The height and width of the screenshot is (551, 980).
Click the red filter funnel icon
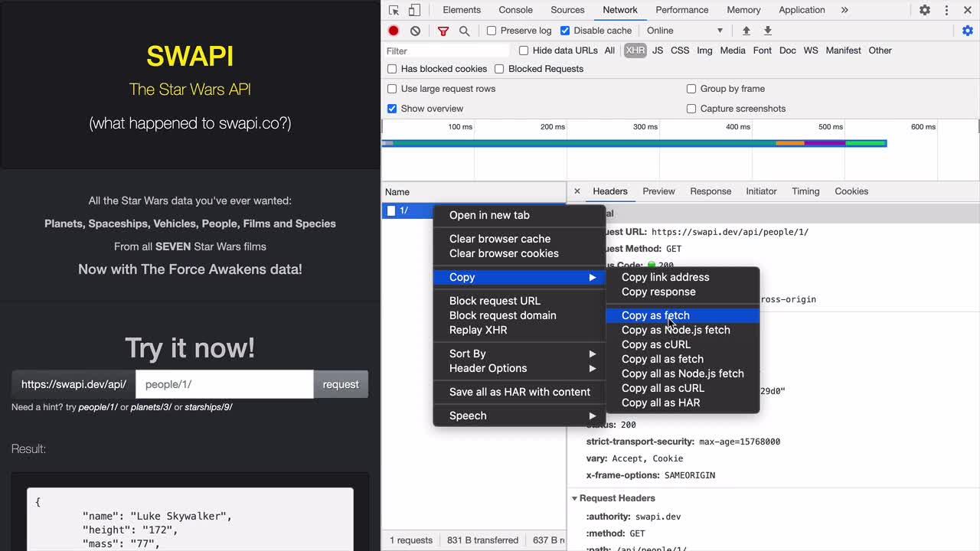tap(443, 31)
